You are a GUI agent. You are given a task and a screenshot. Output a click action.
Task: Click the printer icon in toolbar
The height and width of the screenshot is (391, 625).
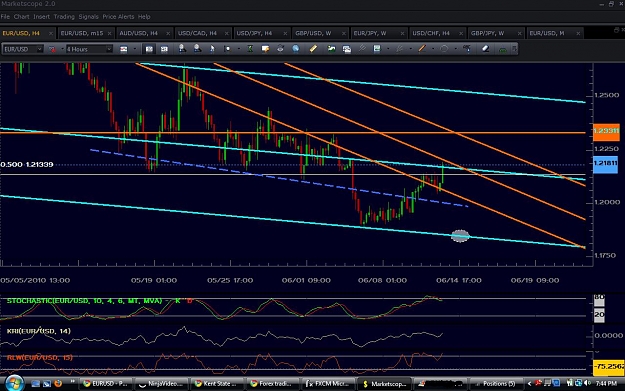click(280, 49)
